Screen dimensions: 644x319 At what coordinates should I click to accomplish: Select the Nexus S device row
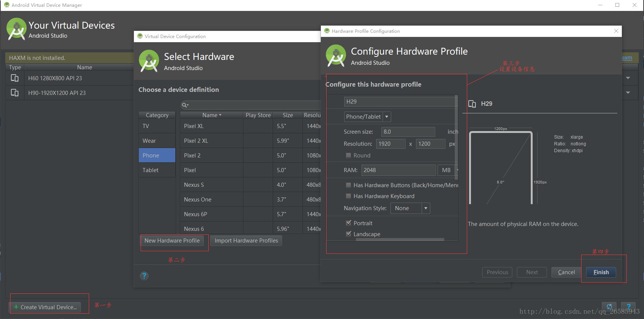[251, 185]
